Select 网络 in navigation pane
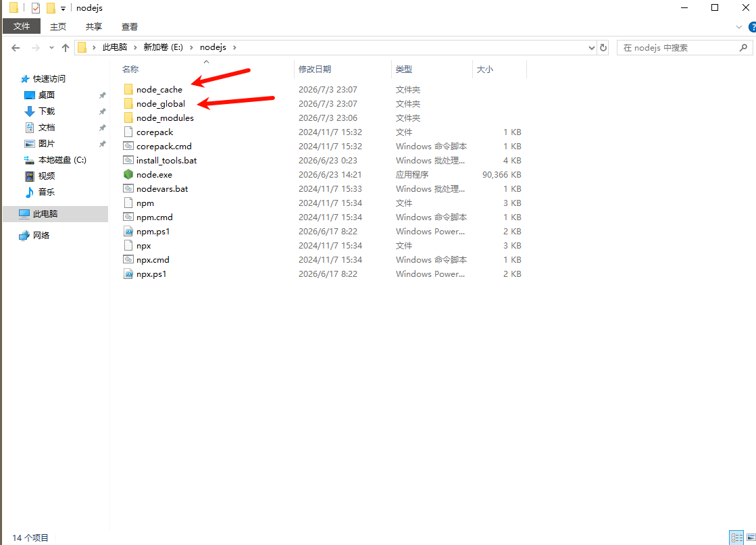Image resolution: width=756 pixels, height=545 pixels. [x=41, y=235]
